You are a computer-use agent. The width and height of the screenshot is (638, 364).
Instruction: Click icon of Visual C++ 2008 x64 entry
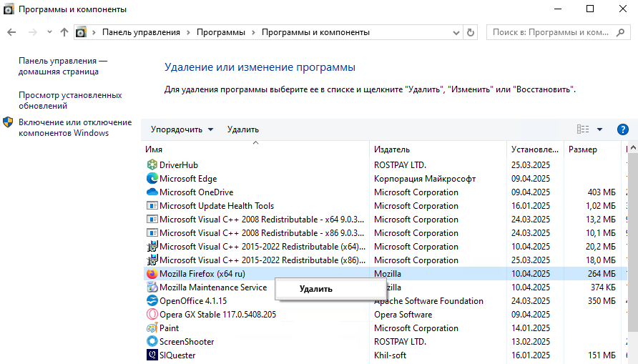pos(152,220)
